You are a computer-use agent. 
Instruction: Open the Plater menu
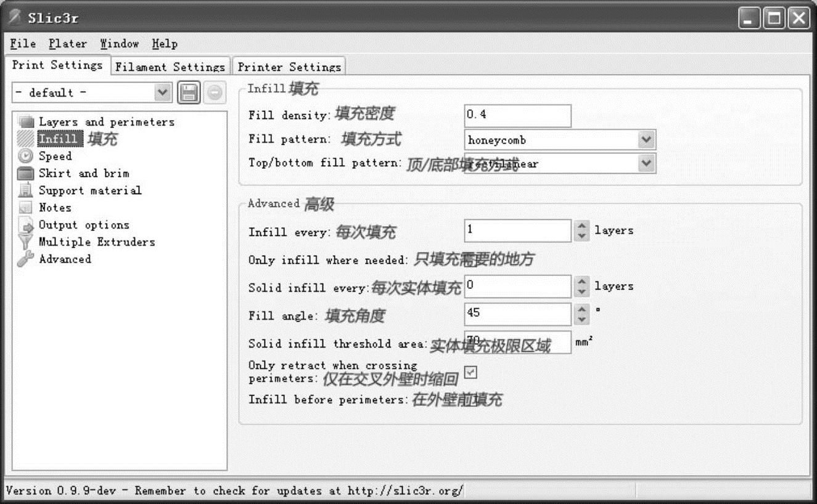pyautogui.click(x=68, y=44)
